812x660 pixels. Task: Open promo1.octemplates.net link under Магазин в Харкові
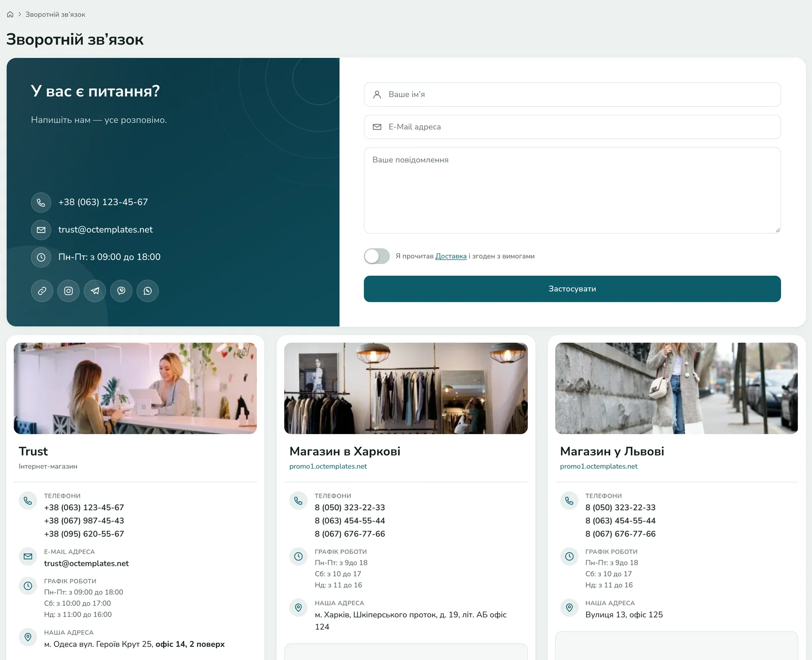coord(328,467)
